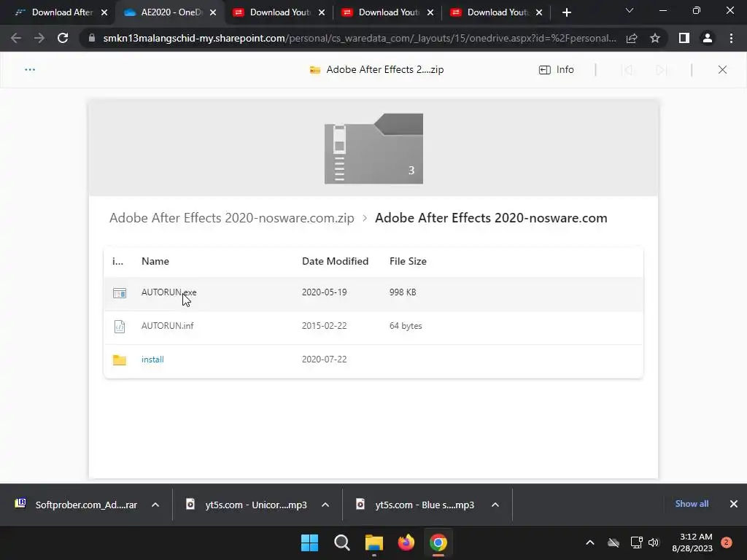Sort by the Date Modified column header
The height and width of the screenshot is (560, 747).
335,261
